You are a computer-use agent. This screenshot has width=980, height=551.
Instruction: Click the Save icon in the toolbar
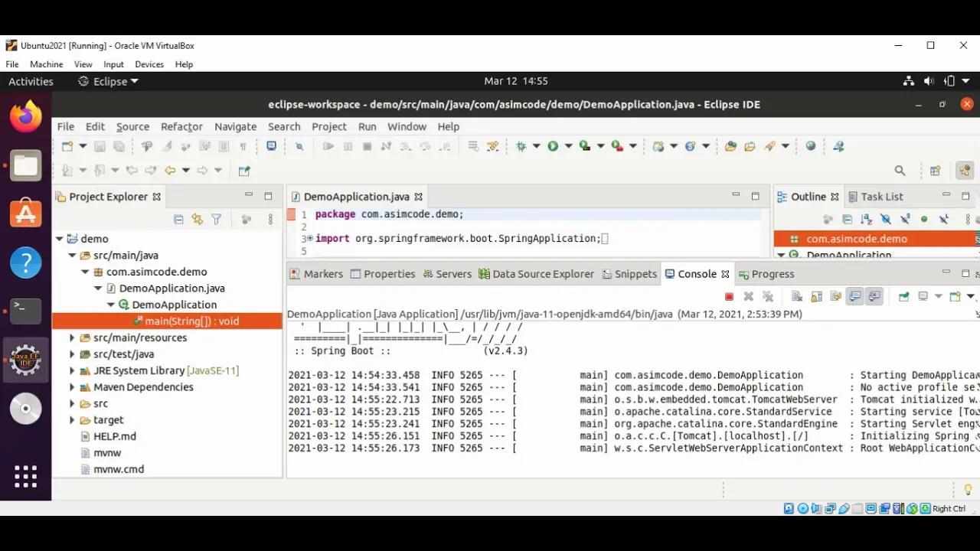(99, 145)
